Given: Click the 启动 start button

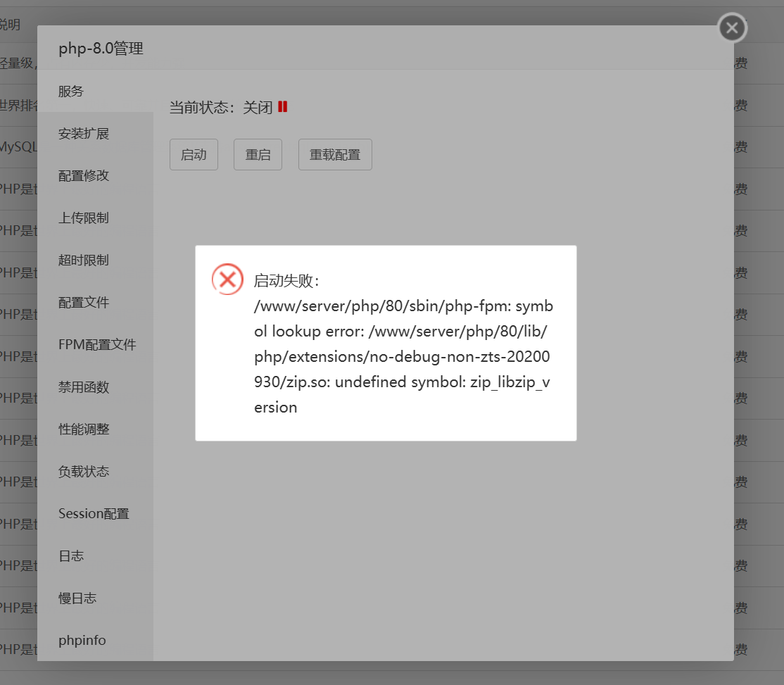Looking at the screenshot, I should pyautogui.click(x=194, y=154).
